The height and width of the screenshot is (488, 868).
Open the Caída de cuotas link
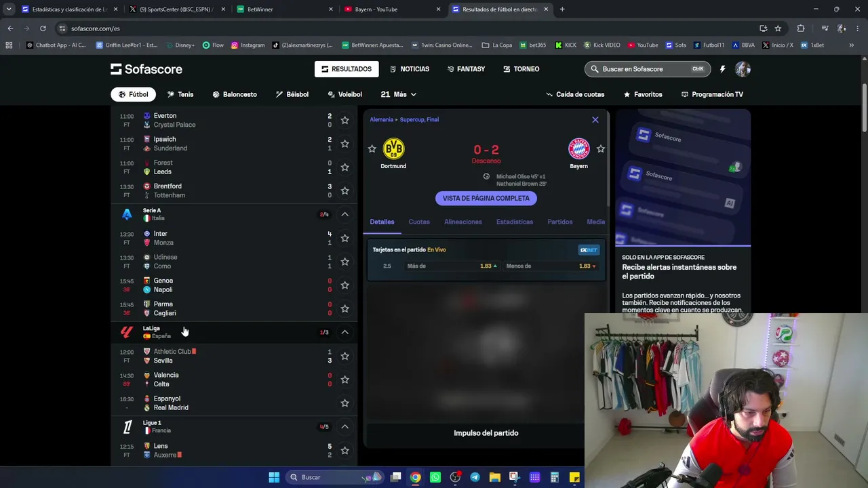coord(575,94)
